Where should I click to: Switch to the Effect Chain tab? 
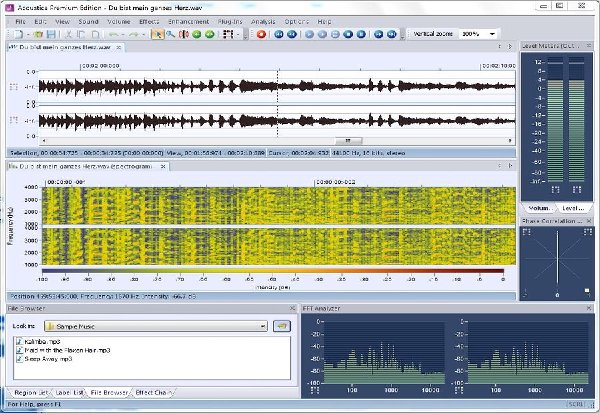point(154,392)
